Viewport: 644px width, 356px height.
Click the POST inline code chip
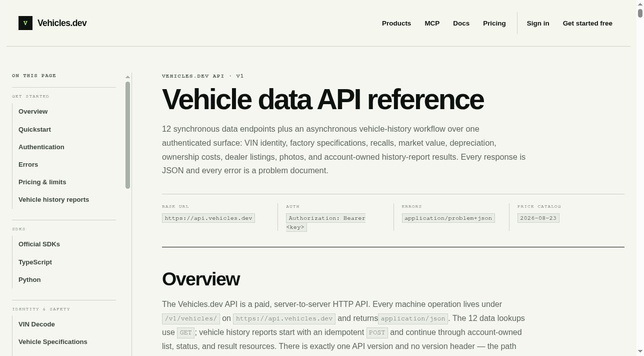377,333
